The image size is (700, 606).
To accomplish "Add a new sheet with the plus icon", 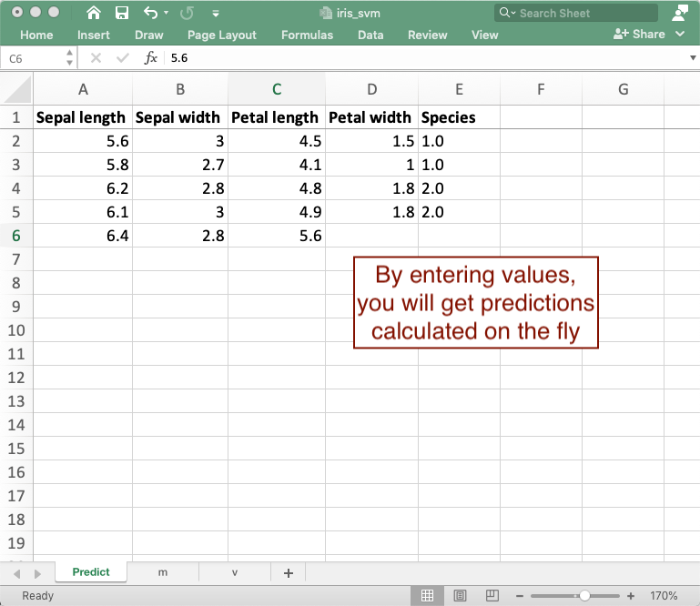I will 289,572.
